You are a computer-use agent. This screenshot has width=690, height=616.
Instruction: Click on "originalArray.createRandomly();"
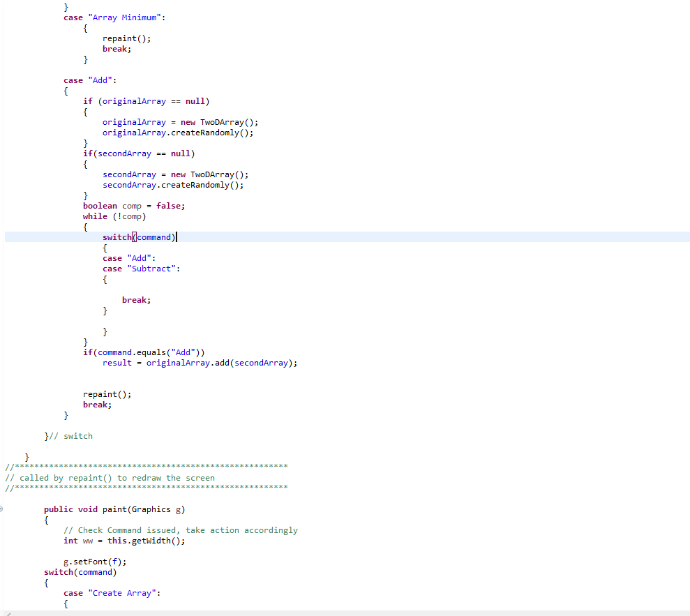pos(178,133)
